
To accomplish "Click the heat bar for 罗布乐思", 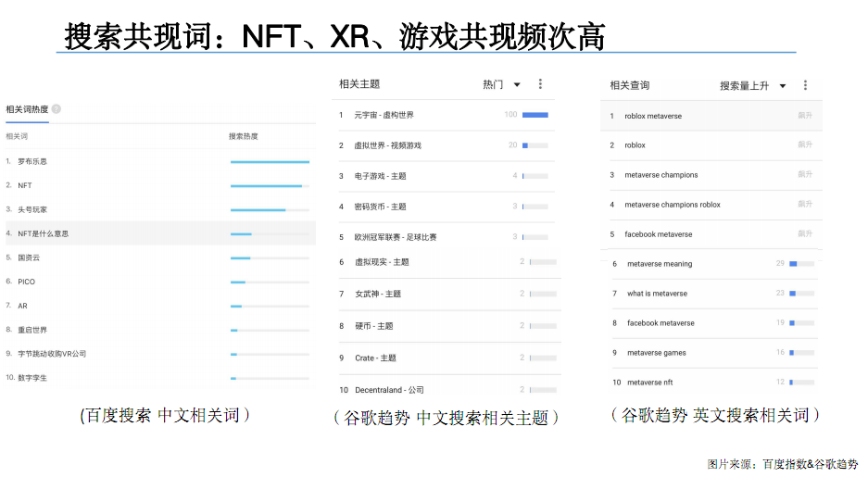I will tap(270, 162).
